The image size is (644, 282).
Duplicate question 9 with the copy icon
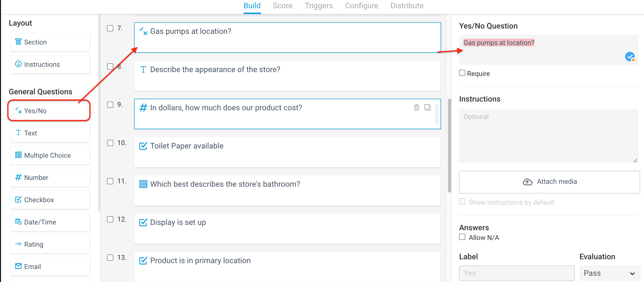point(428,107)
